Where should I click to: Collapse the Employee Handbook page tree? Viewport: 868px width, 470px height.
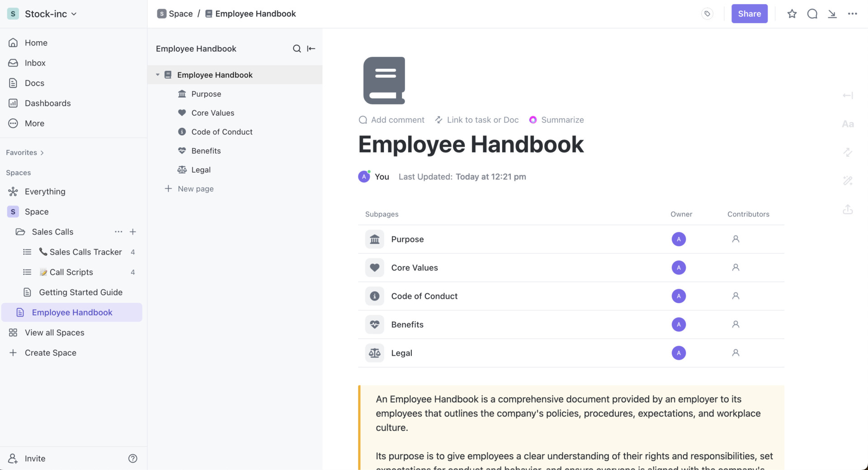[x=158, y=75]
